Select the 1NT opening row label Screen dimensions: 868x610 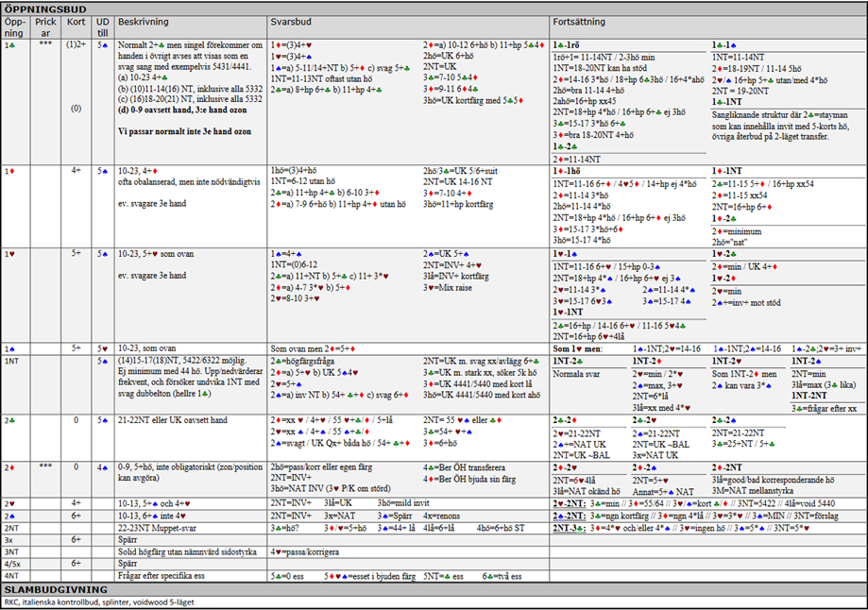pos(11,360)
